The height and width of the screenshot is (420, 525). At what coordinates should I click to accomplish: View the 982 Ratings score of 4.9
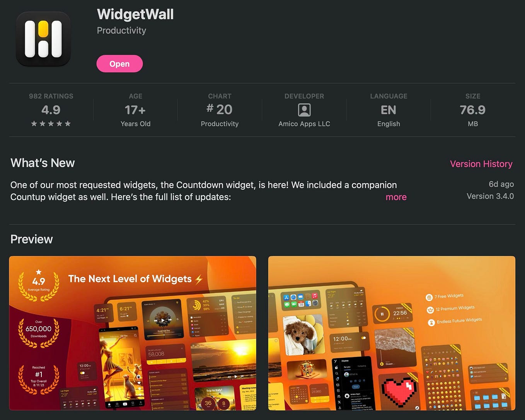point(51,110)
